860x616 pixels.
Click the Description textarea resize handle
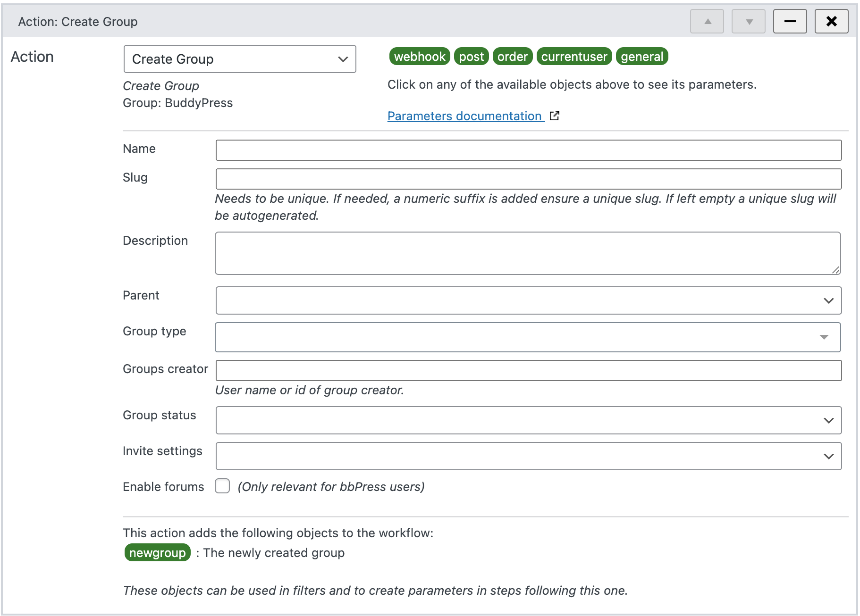pyautogui.click(x=836, y=270)
